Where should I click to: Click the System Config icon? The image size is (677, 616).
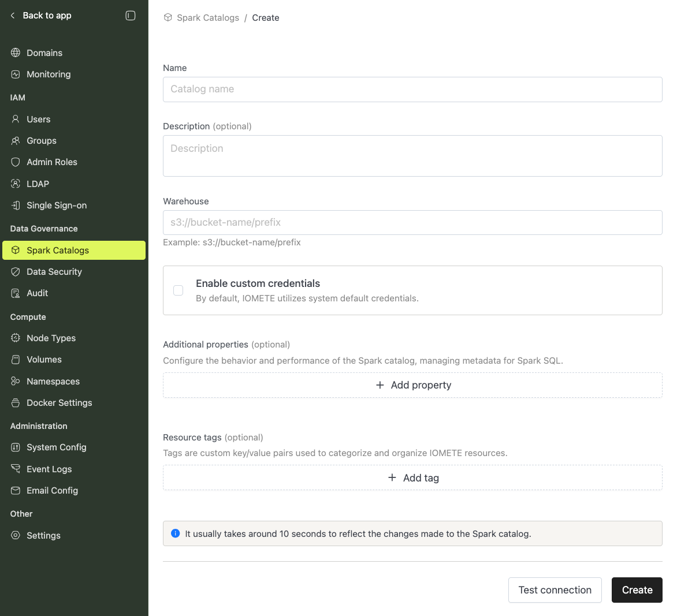(x=15, y=447)
